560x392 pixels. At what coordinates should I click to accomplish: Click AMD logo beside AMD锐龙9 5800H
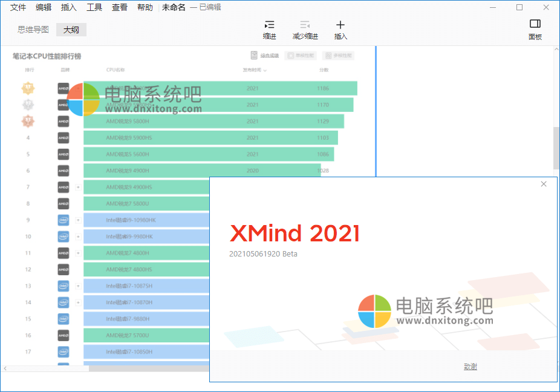[63, 121]
